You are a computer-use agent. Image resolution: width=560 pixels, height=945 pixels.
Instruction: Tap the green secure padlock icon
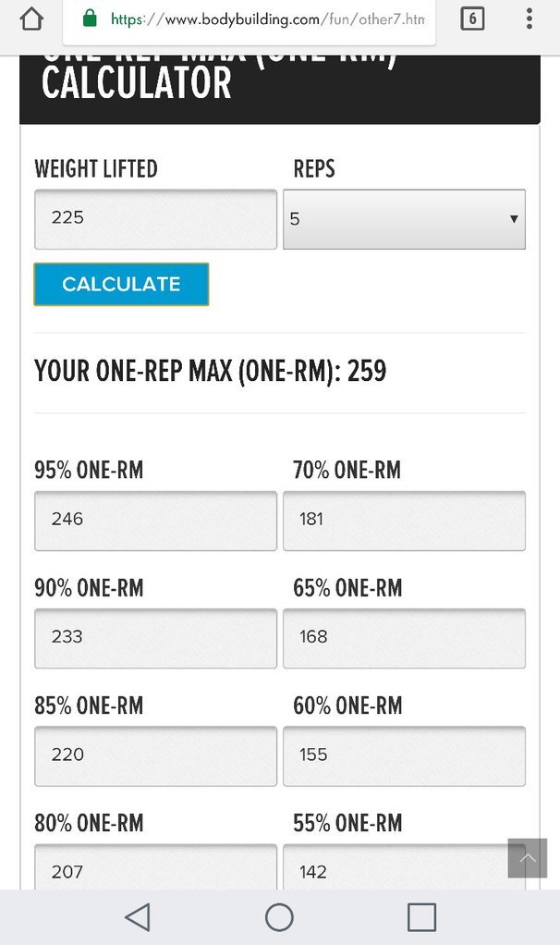90,18
